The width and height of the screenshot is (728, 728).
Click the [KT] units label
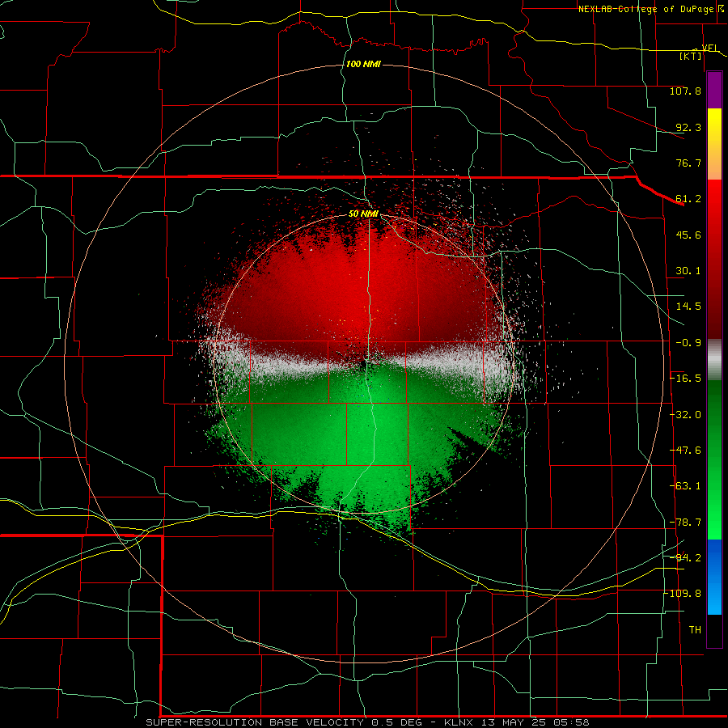[691, 56]
